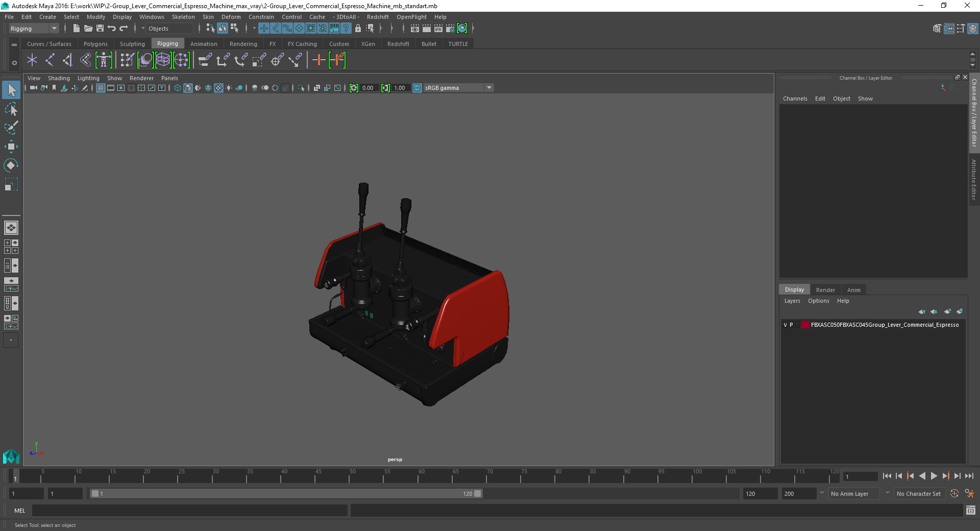Open the layer editor Options menu

[818, 301]
